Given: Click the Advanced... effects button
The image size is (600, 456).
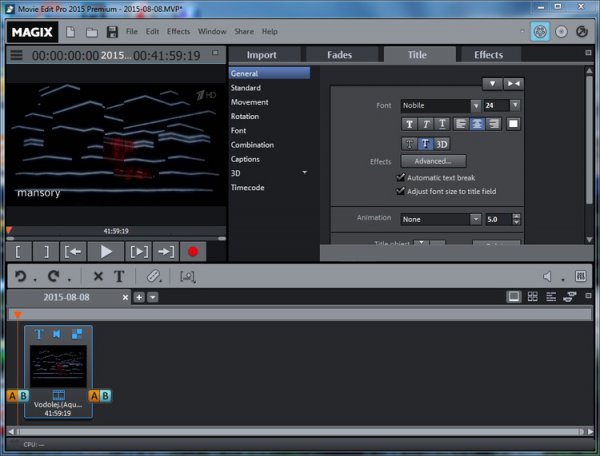Looking at the screenshot, I should (x=433, y=161).
